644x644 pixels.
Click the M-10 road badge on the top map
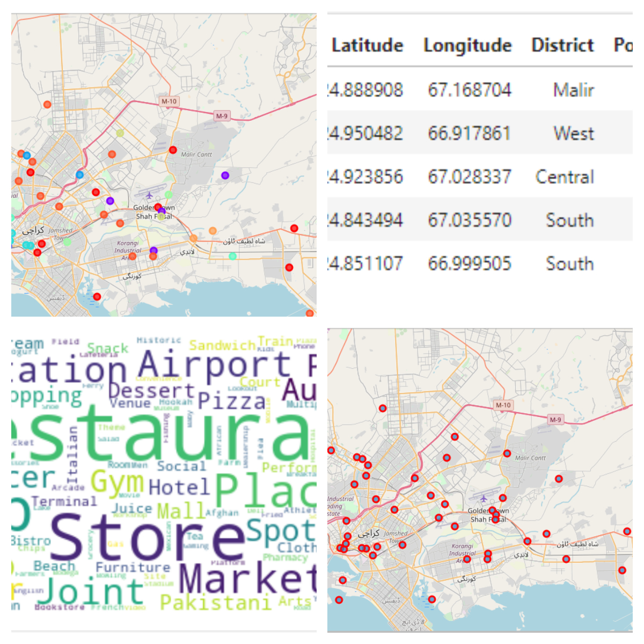point(169,101)
